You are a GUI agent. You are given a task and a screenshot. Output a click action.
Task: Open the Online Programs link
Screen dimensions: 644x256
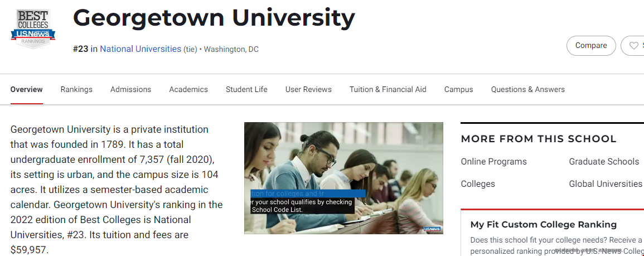[493, 162]
